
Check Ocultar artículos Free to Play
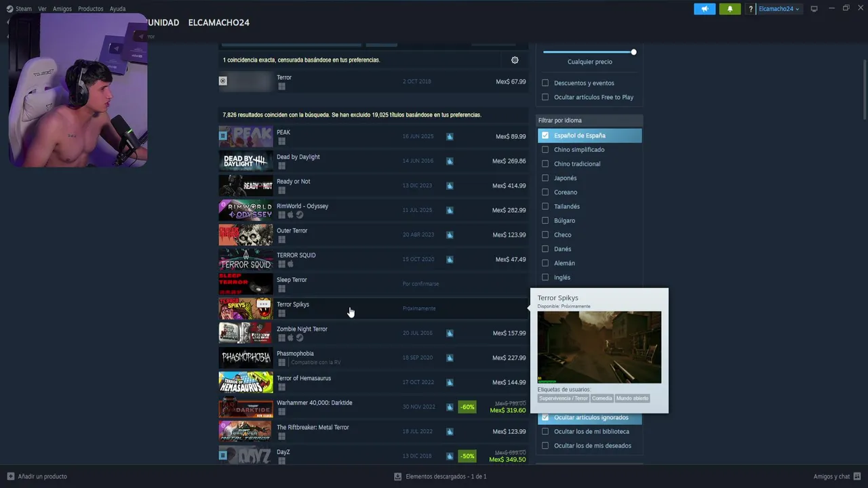tap(545, 97)
